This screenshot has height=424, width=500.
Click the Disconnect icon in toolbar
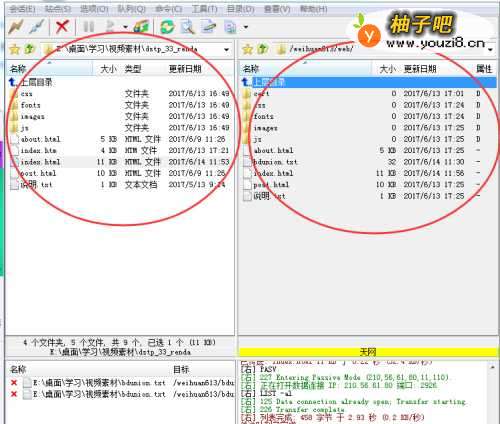point(37,27)
